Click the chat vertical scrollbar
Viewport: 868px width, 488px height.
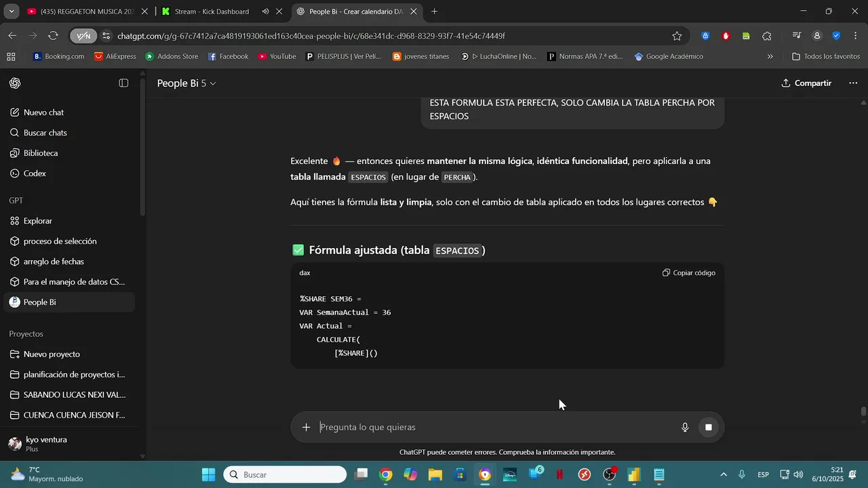click(x=863, y=411)
